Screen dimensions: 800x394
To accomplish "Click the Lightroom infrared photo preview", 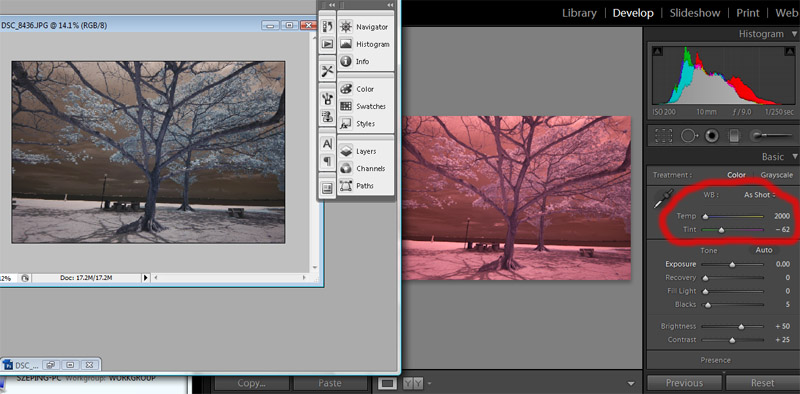I will (x=517, y=198).
